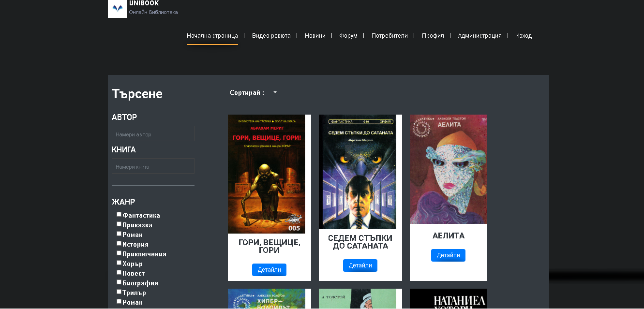Enable the Приказка genre checkbox
The height and width of the screenshot is (309, 644).
click(119, 224)
